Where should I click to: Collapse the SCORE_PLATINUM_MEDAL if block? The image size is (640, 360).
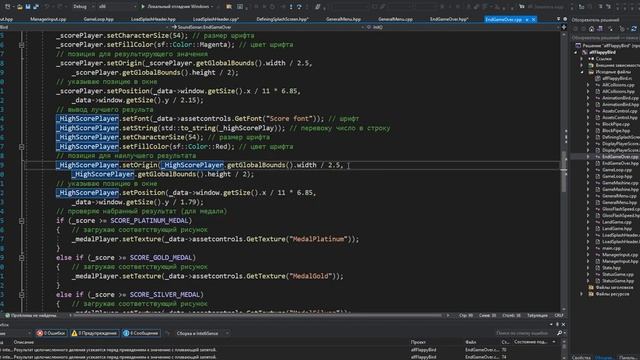22,221
